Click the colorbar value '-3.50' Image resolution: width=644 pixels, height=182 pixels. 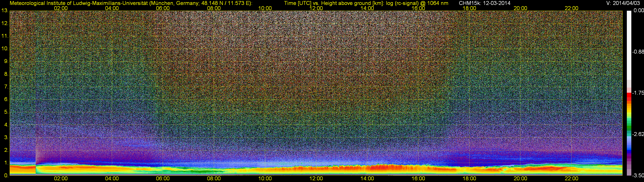[x=638, y=176]
